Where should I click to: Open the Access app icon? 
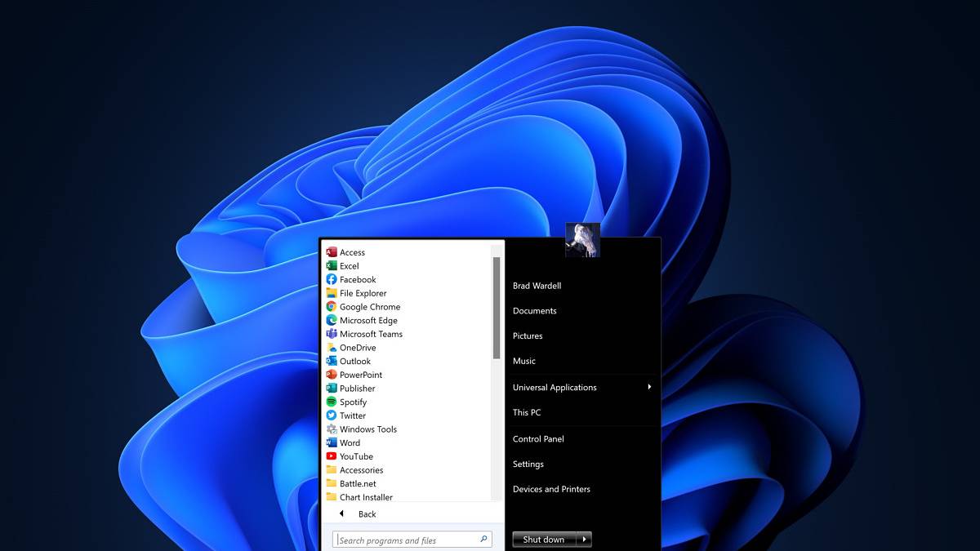tap(332, 252)
